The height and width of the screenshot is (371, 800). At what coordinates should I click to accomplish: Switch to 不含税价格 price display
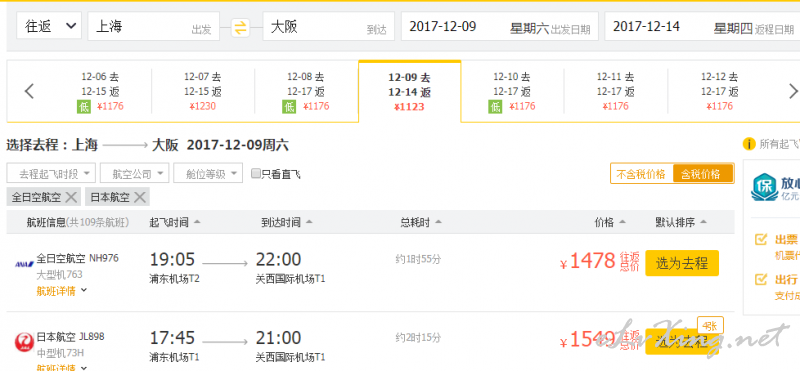[641, 174]
